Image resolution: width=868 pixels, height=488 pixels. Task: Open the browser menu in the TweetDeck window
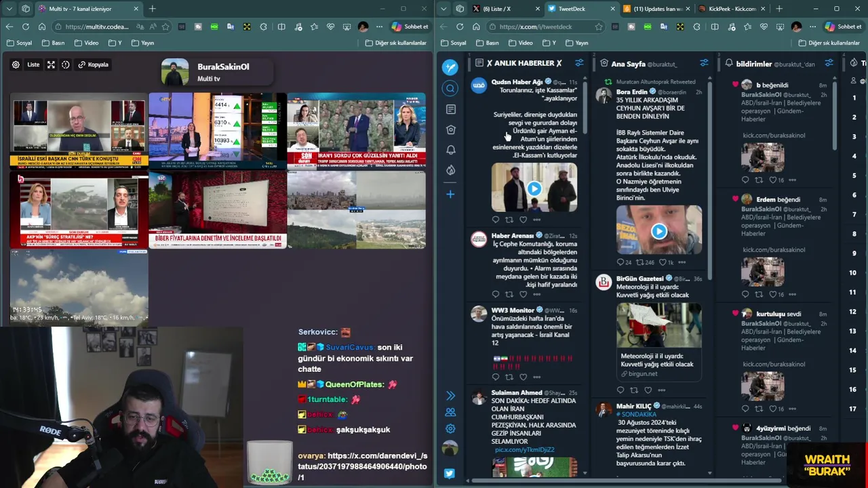tap(812, 26)
